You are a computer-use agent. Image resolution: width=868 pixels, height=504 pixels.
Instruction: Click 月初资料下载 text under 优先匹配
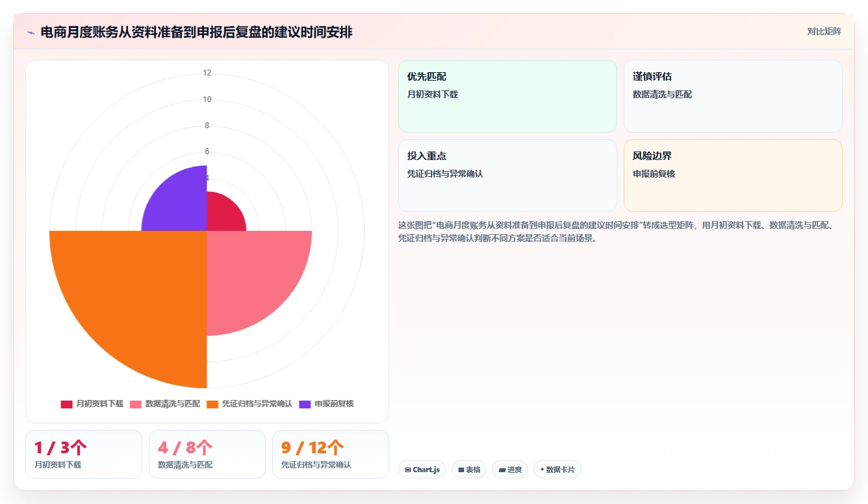pyautogui.click(x=433, y=94)
